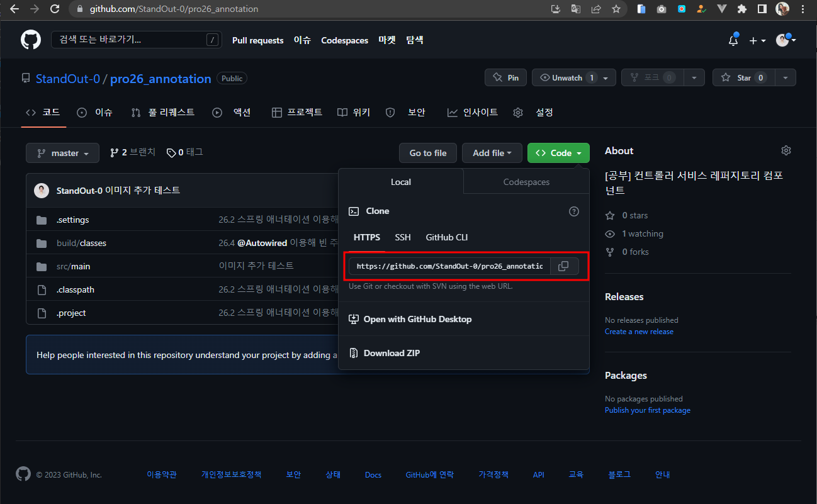Open Codespaces in header nav
Viewport: 817px width, 504px height.
click(x=345, y=40)
